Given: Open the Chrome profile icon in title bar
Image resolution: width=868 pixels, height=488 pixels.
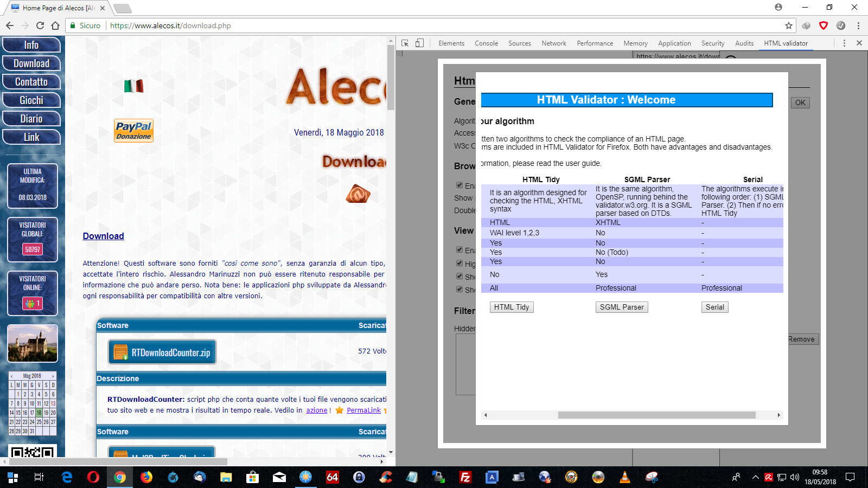Looking at the screenshot, I should (x=778, y=7).
